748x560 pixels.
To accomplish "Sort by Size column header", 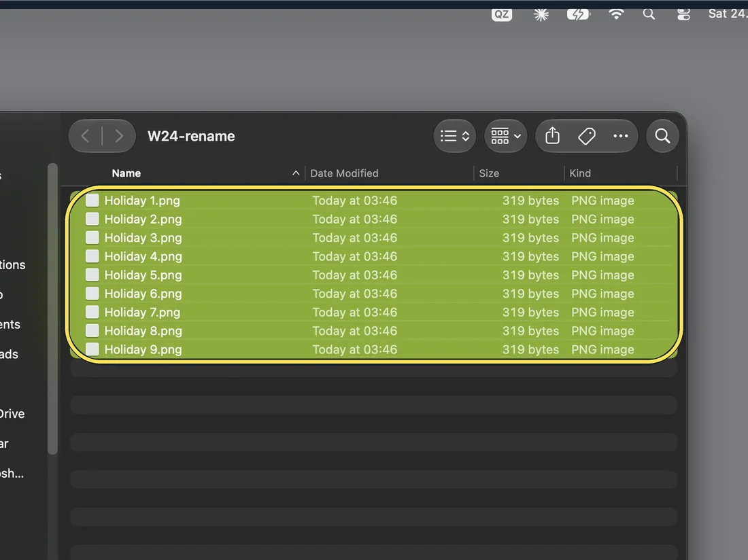I will coord(489,173).
